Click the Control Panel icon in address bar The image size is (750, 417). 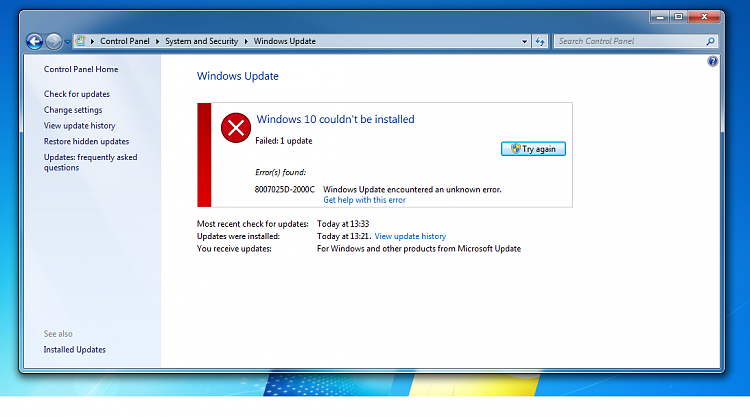click(80, 41)
